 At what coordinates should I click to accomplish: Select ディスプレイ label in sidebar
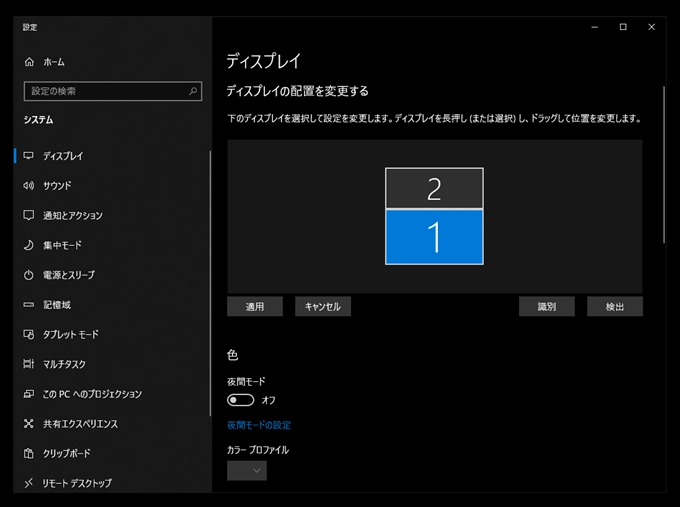pos(63,156)
